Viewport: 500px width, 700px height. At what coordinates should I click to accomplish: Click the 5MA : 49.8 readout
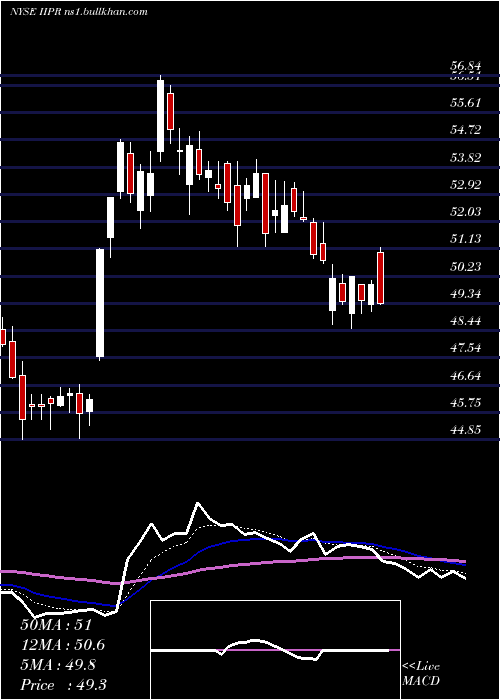60,665
